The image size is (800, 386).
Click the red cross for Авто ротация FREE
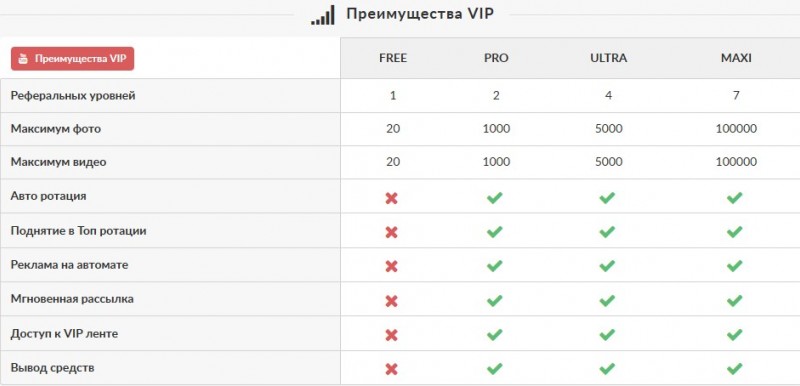click(x=391, y=198)
